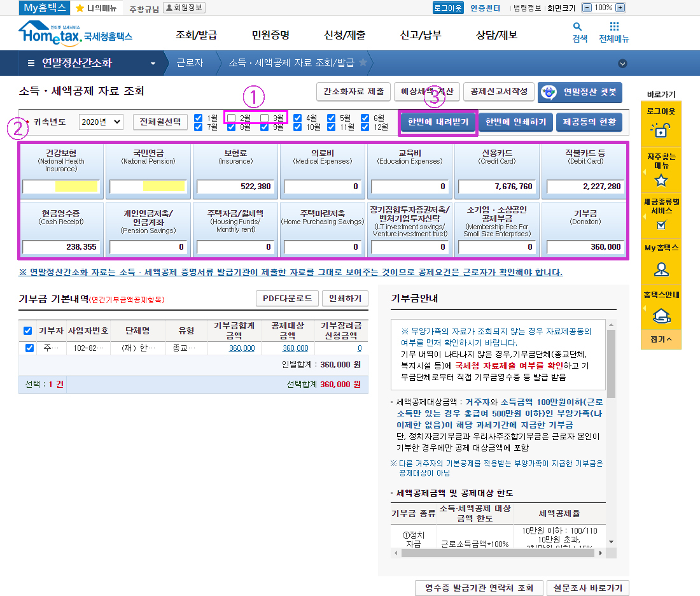Expand the 연말정산간소화 menu dropdown
The width and height of the screenshot is (700, 596).
(153, 63)
